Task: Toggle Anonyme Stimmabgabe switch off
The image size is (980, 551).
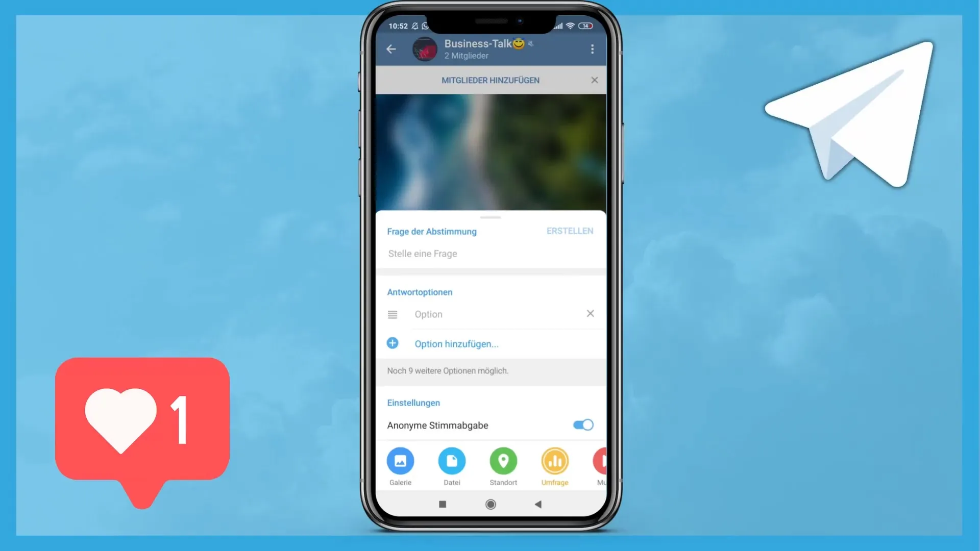Action: click(x=583, y=424)
